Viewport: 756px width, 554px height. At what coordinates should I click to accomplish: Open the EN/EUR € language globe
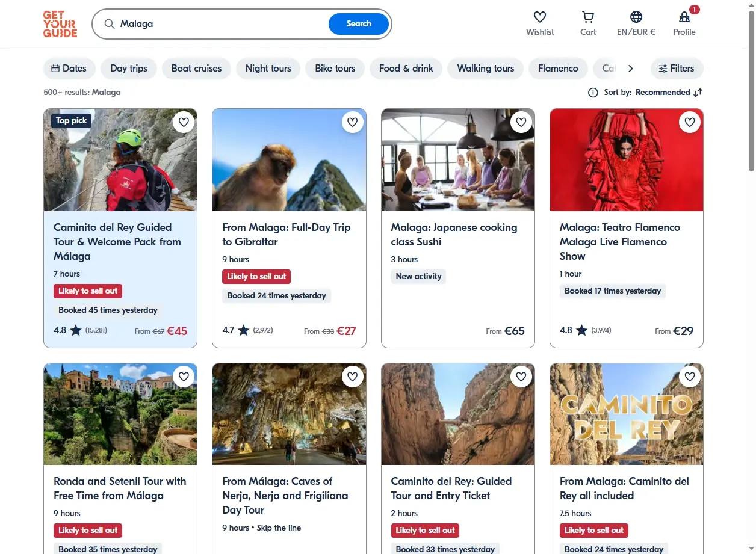[x=636, y=17]
